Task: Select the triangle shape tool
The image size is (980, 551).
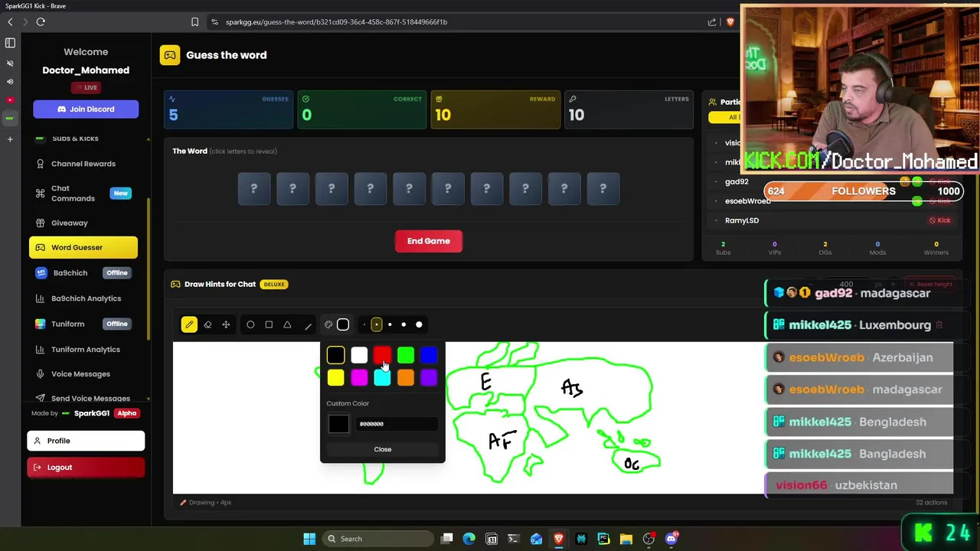Action: tap(287, 324)
